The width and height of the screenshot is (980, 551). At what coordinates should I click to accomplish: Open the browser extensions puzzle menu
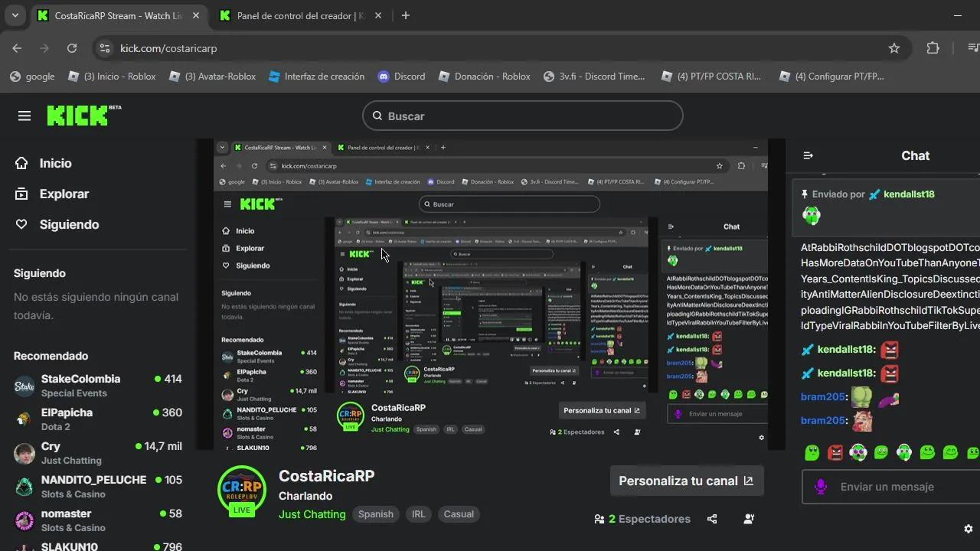(933, 48)
